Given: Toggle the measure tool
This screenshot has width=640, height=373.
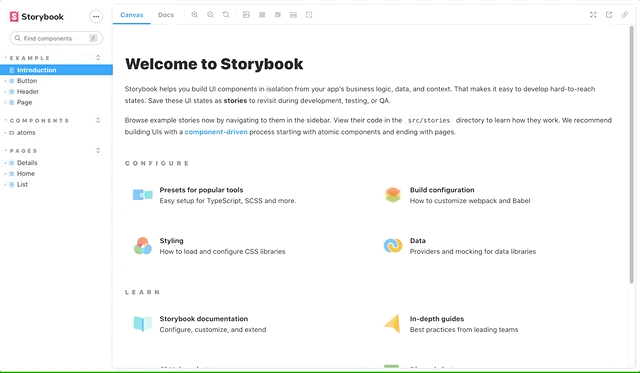Looking at the screenshot, I should [x=293, y=15].
